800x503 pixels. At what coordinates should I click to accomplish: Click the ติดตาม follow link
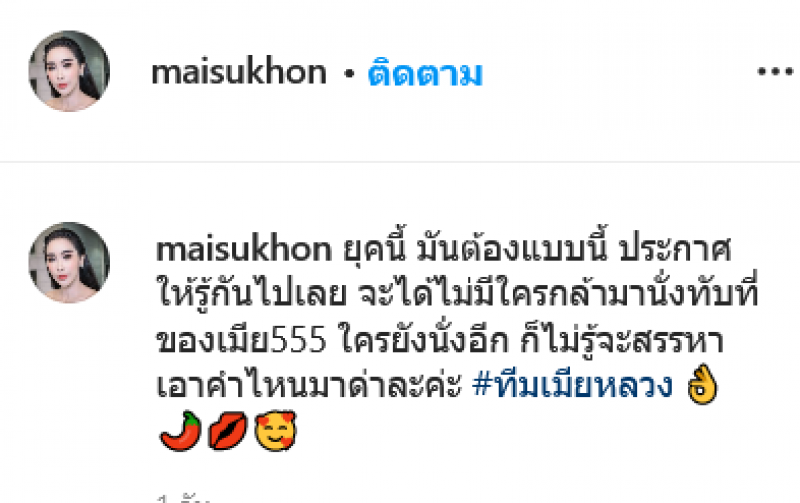click(x=424, y=73)
